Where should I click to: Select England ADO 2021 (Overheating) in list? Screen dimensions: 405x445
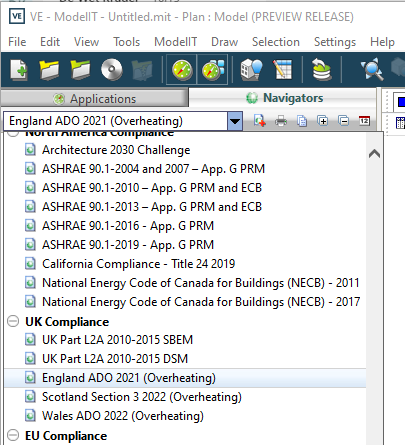[185, 378]
